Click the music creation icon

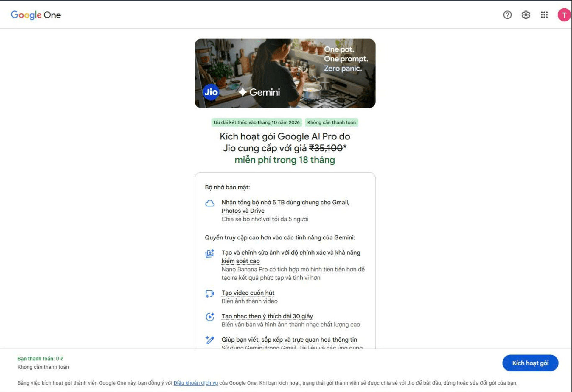tap(210, 317)
